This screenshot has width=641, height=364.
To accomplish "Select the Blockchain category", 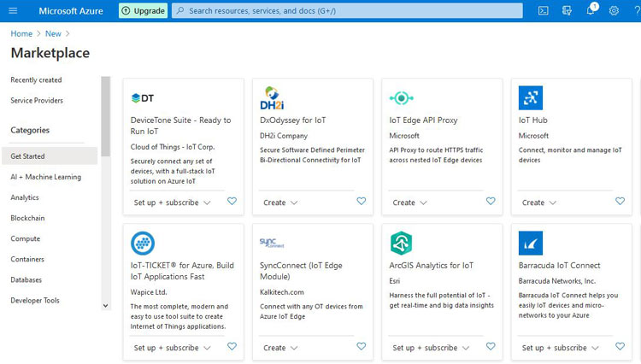I will 27,218.
